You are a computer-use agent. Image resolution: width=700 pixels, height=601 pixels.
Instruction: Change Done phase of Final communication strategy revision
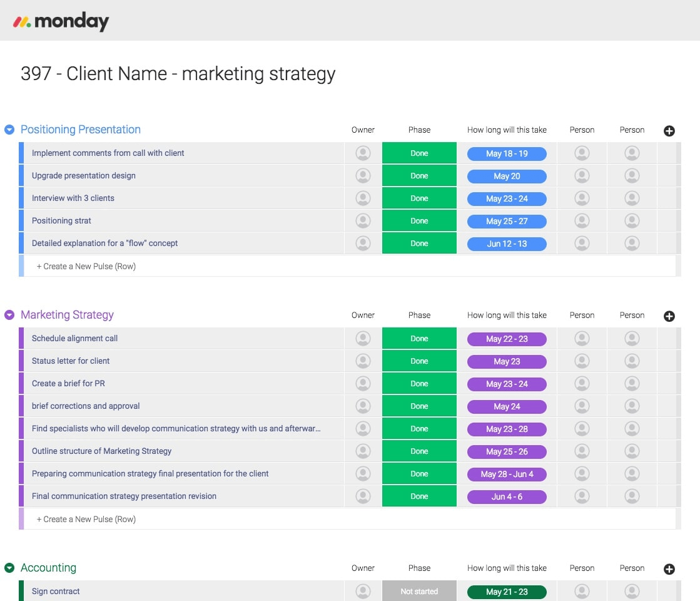419,496
